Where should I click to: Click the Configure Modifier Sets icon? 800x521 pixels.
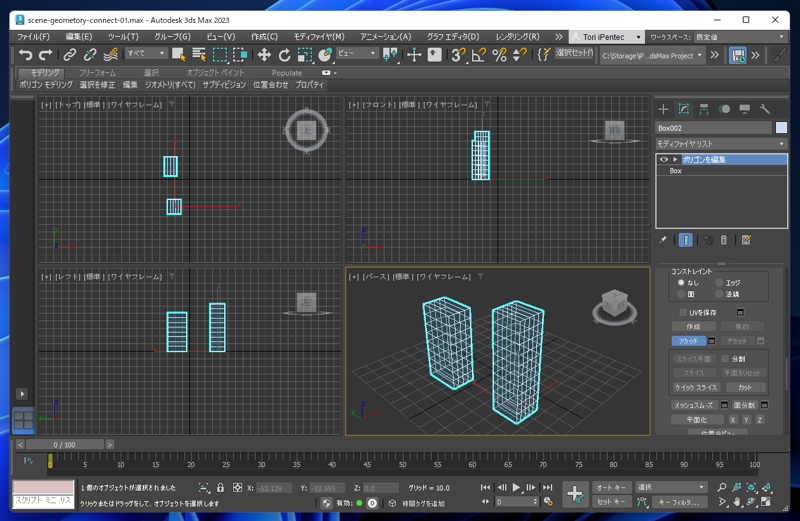pyautogui.click(x=746, y=240)
